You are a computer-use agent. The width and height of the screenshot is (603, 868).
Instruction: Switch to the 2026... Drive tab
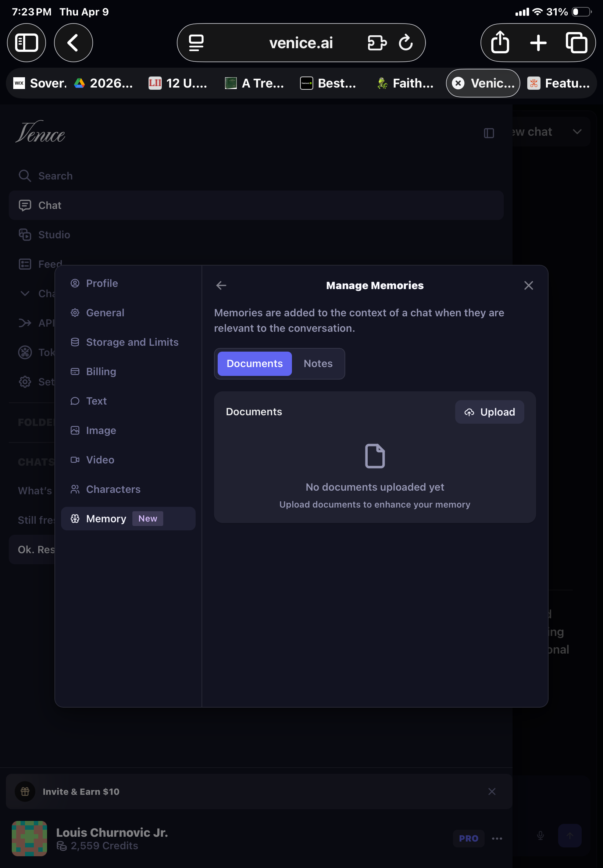pyautogui.click(x=104, y=83)
